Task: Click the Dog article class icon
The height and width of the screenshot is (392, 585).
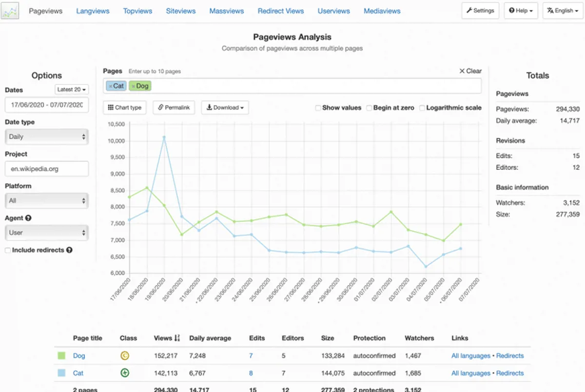Action: pyautogui.click(x=125, y=356)
